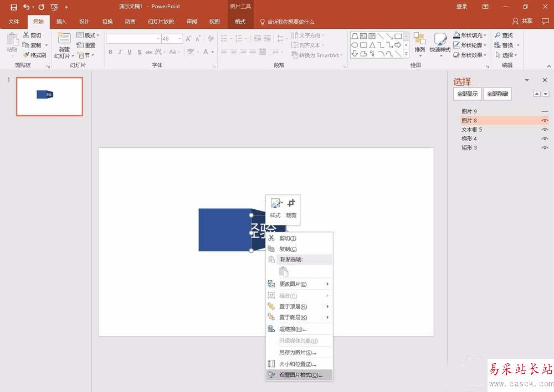This screenshot has width=554, height=392.
Task: Hide the 矩形 3 object
Action: [x=545, y=148]
